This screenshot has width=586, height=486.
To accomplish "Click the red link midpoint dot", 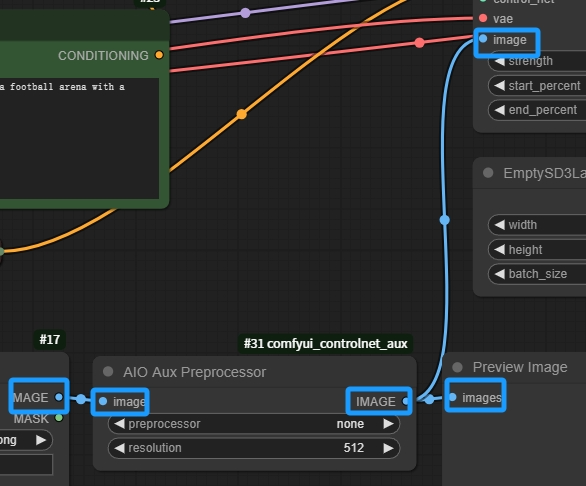I will click(x=419, y=43).
